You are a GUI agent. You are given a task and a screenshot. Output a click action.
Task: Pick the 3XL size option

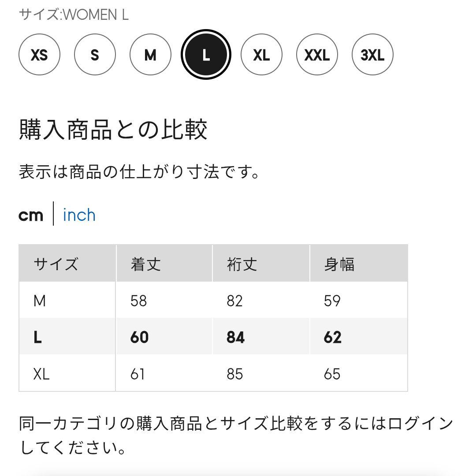[x=372, y=55]
